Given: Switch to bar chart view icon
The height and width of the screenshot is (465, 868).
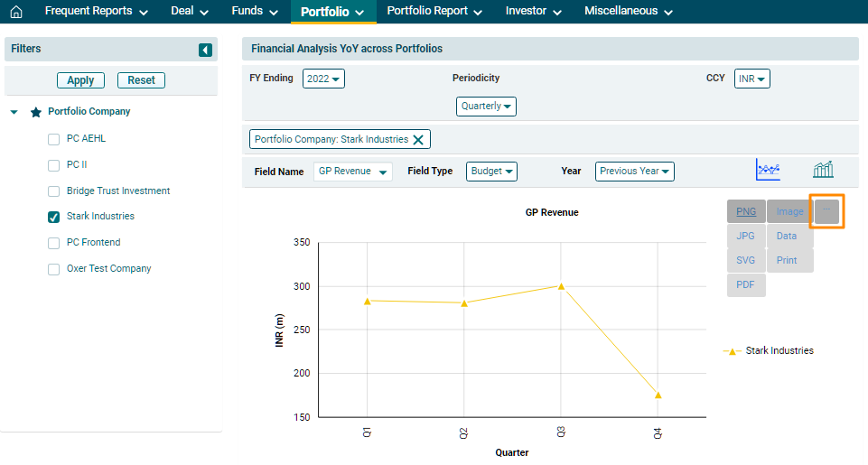Looking at the screenshot, I should click(x=822, y=170).
